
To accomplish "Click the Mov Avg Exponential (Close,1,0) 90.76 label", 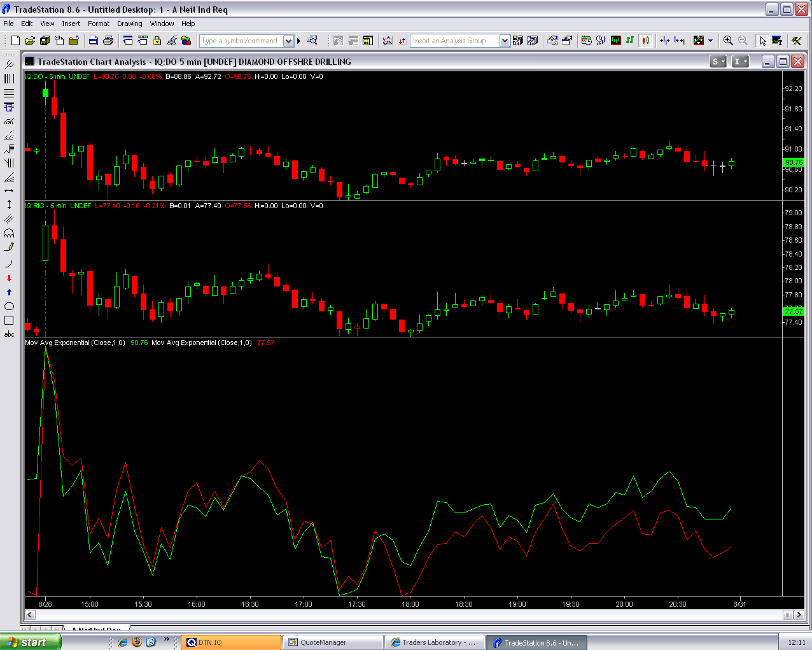I will [86, 343].
